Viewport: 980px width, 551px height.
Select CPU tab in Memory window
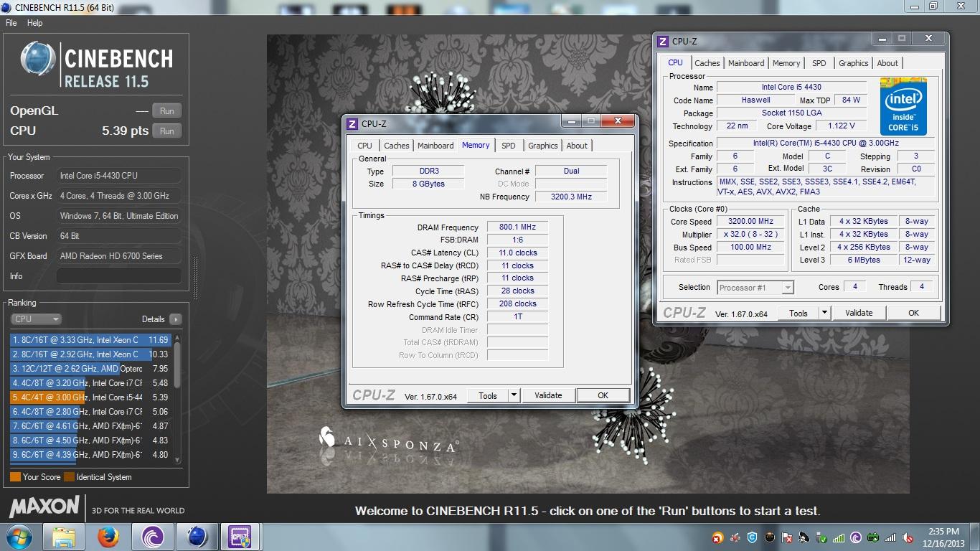tap(365, 146)
